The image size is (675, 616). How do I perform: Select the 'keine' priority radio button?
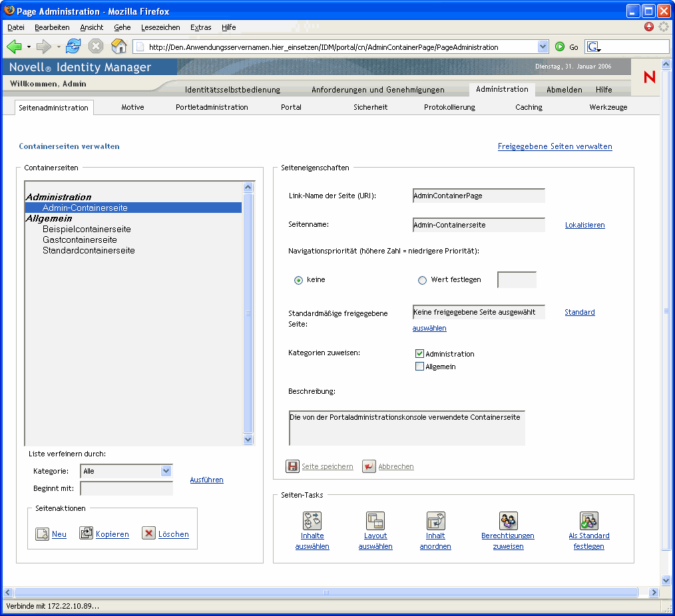298,280
